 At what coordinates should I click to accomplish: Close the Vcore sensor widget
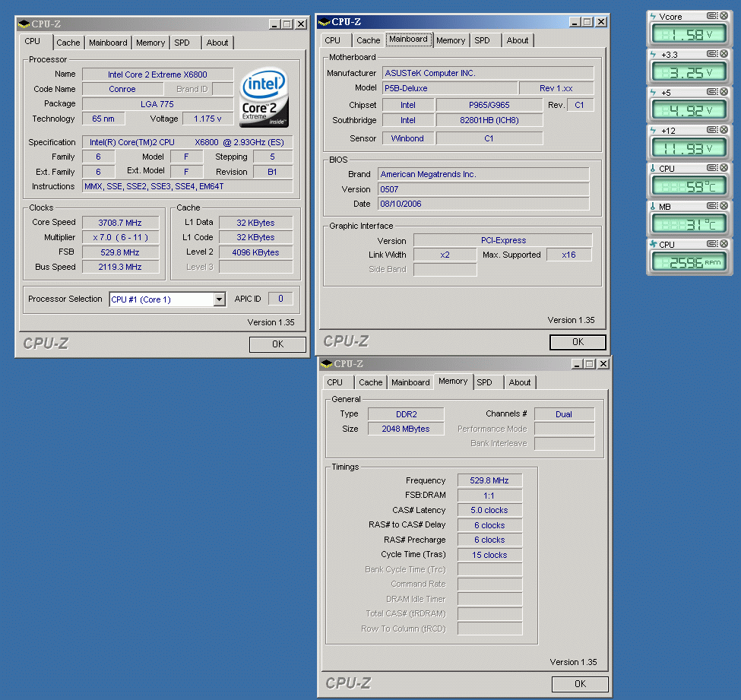(x=724, y=16)
